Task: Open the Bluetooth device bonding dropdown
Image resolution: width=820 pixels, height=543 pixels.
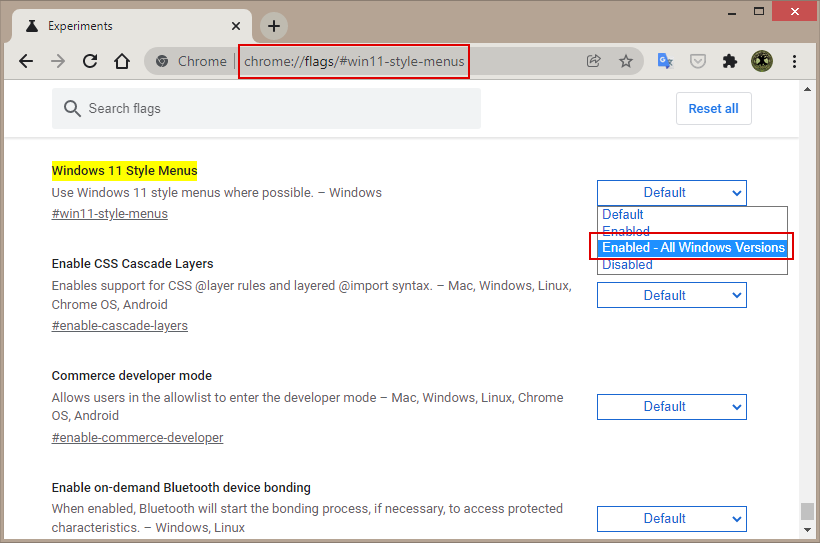Action: [671, 518]
